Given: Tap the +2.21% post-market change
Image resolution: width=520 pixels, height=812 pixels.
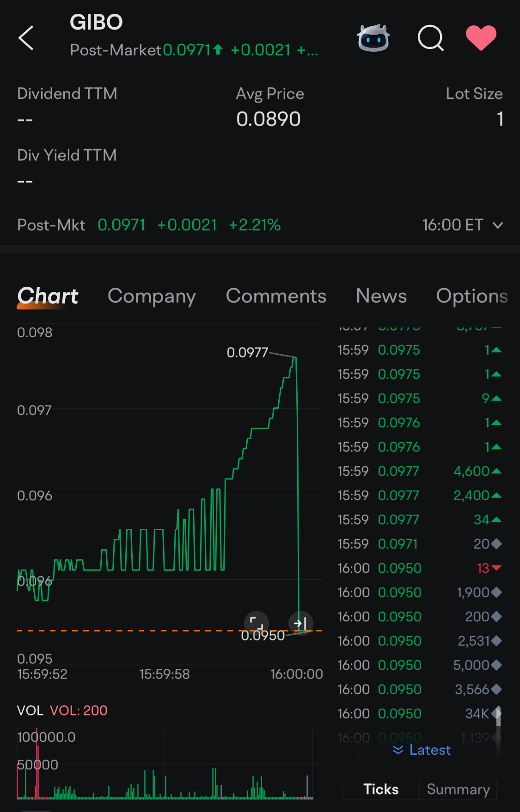Looking at the screenshot, I should tap(255, 225).
